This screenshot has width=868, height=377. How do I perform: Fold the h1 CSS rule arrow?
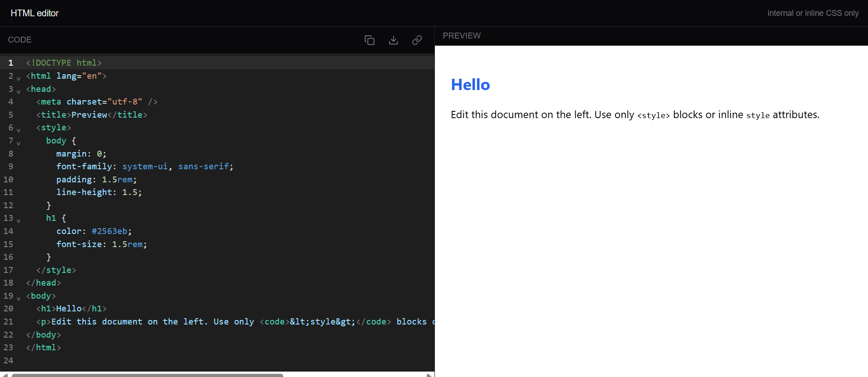point(19,220)
